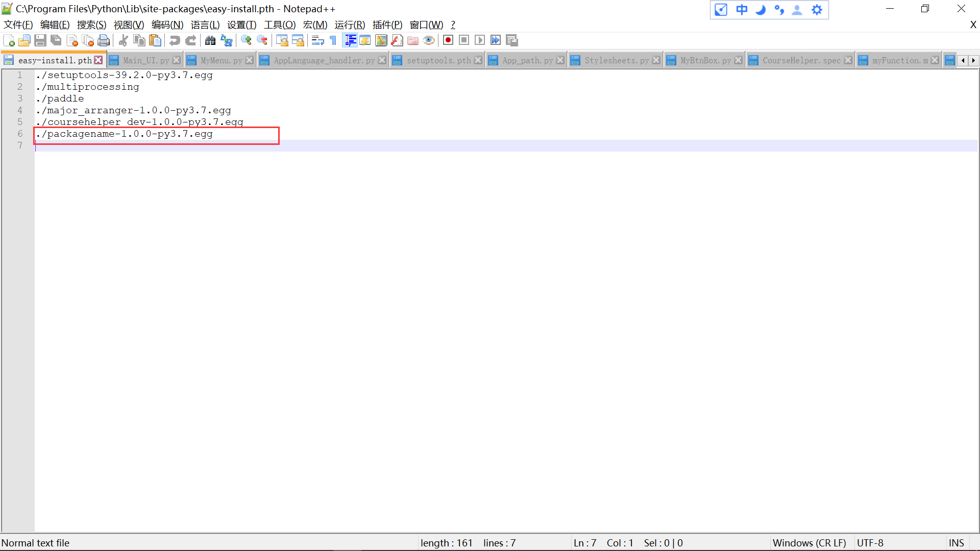Open the Replace dialog icon

[x=226, y=40]
